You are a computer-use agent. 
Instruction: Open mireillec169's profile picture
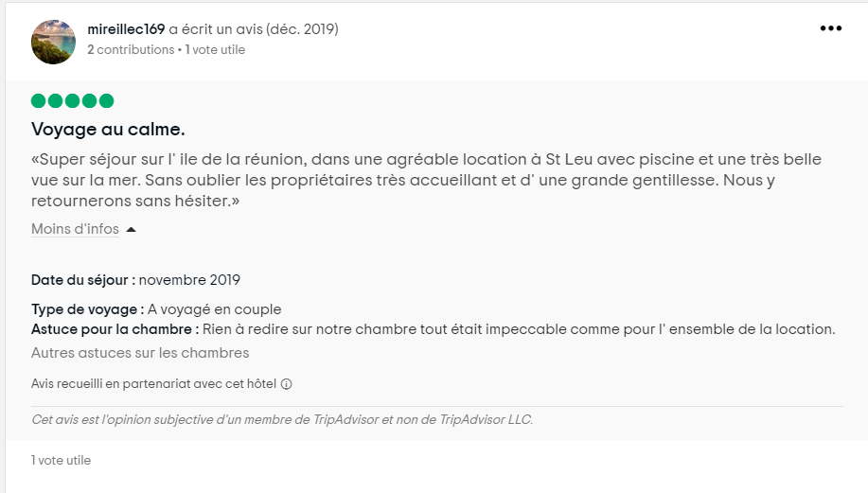pos(53,42)
